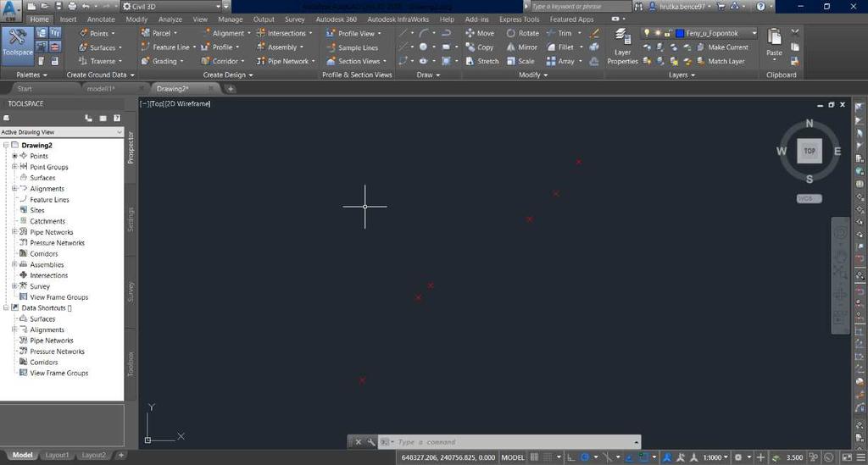Image resolution: width=868 pixels, height=465 pixels.
Task: Click the Make Current layer button
Action: [722, 47]
